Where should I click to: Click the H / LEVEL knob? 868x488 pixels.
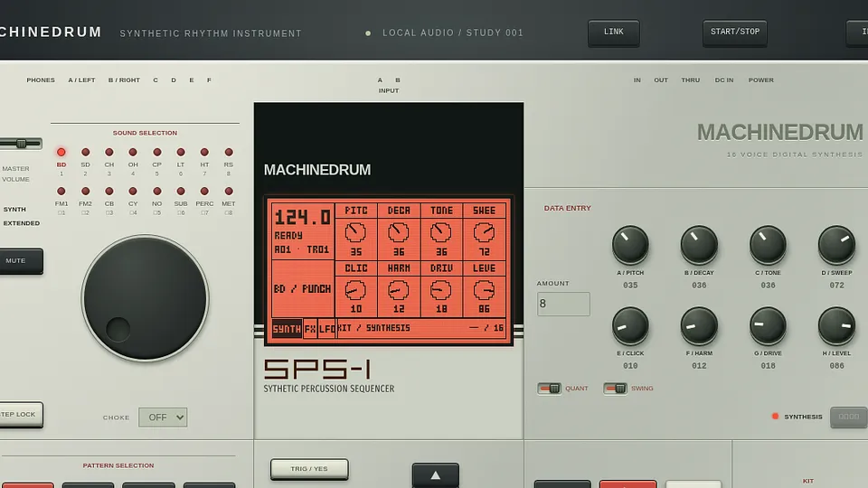coord(836,325)
